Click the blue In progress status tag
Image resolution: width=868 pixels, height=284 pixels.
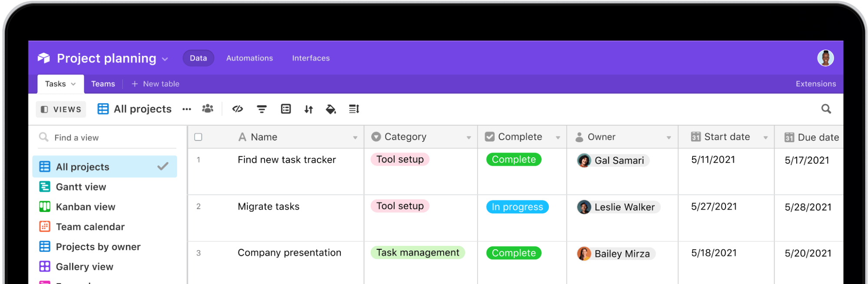[517, 207]
